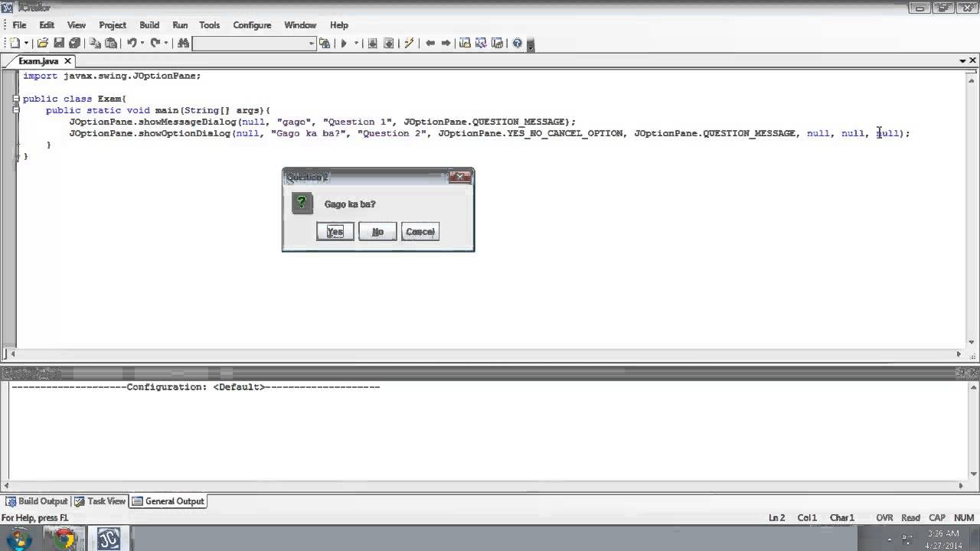Click the editor scroll right arrow
The width and height of the screenshot is (980, 551).
click(x=959, y=354)
